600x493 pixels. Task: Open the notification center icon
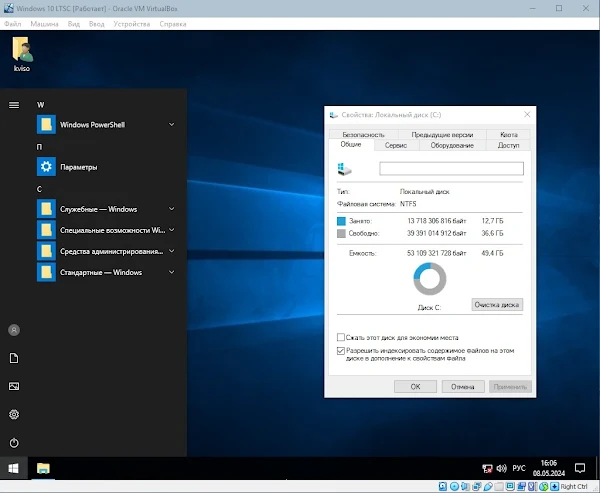point(580,468)
